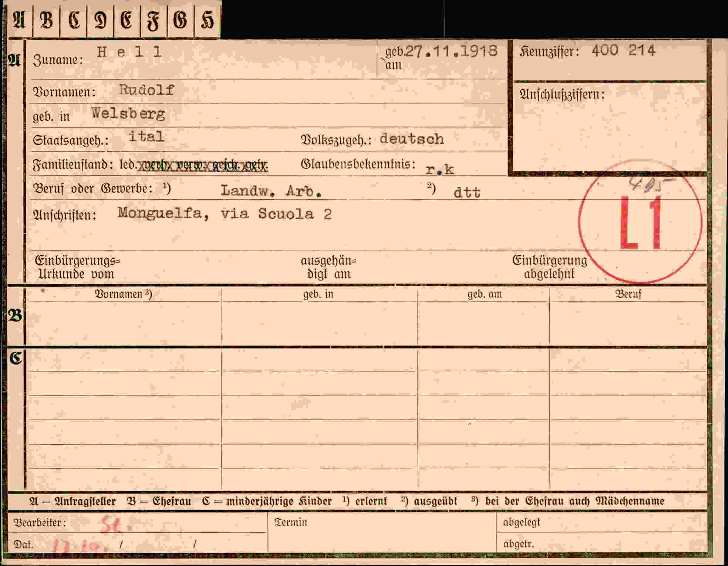
Task: Click the large section marker 'C' on the left edge
Action: (15, 358)
